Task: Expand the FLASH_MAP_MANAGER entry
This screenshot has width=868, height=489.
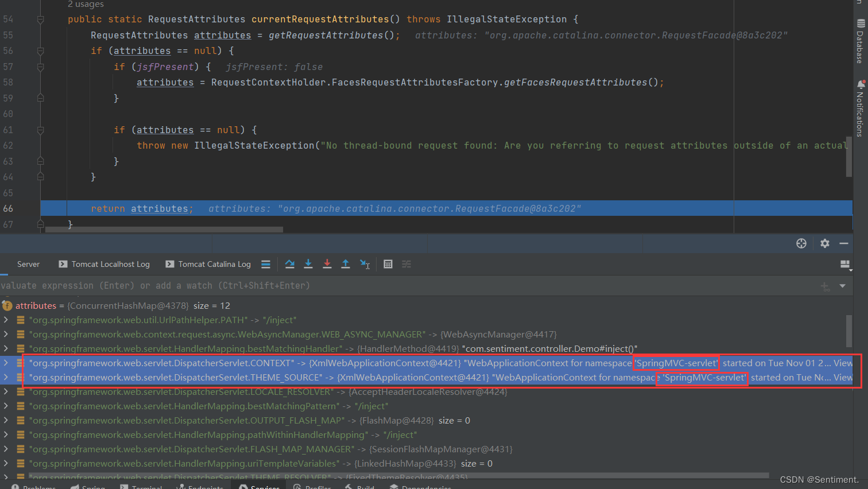Action: [6, 449]
